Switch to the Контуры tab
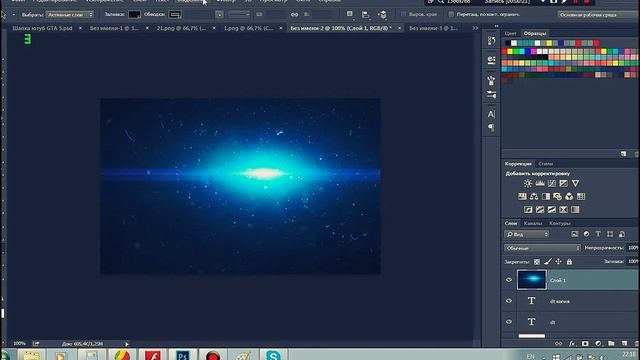640x360 pixels. pyautogui.click(x=560, y=223)
